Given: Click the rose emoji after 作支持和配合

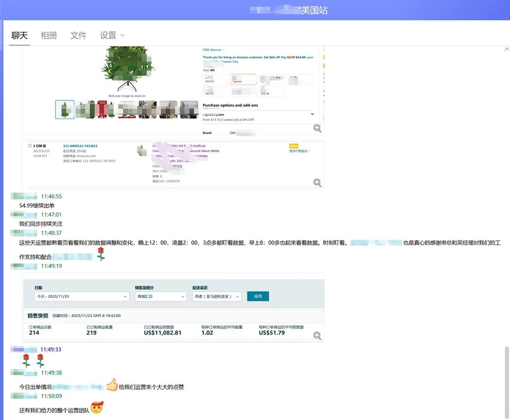Looking at the screenshot, I should (101, 254).
